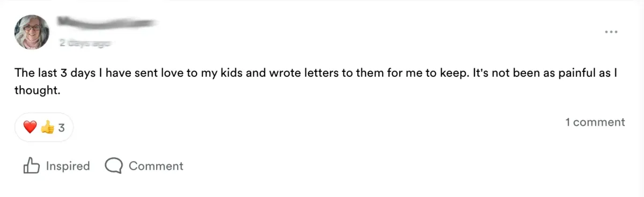644x197 pixels.
Task: Open the post author's profile photo
Action: click(x=32, y=32)
